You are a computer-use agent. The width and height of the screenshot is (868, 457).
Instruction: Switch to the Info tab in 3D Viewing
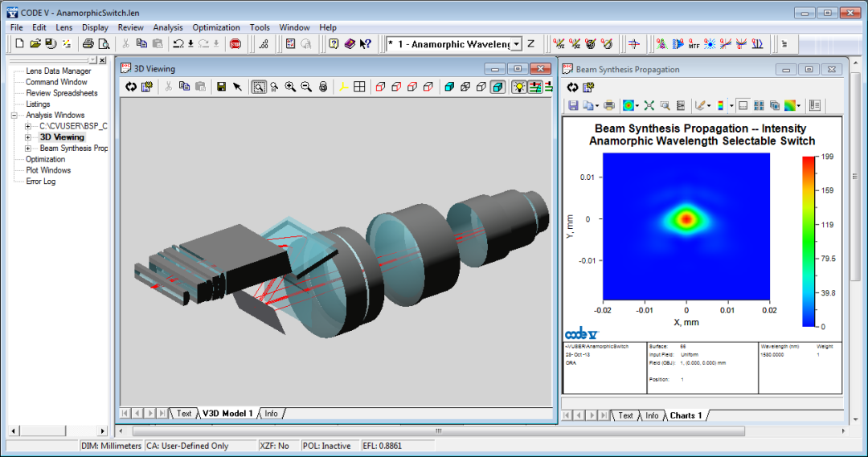click(271, 414)
